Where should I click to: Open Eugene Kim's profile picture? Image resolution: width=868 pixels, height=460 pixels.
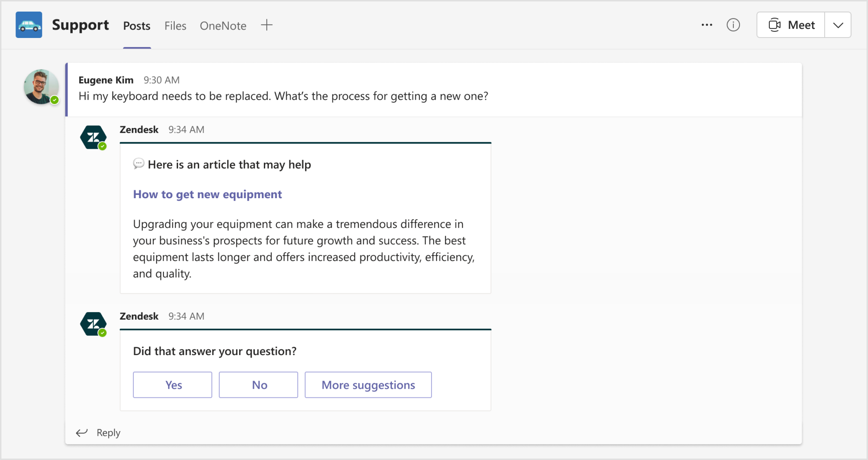(x=41, y=86)
